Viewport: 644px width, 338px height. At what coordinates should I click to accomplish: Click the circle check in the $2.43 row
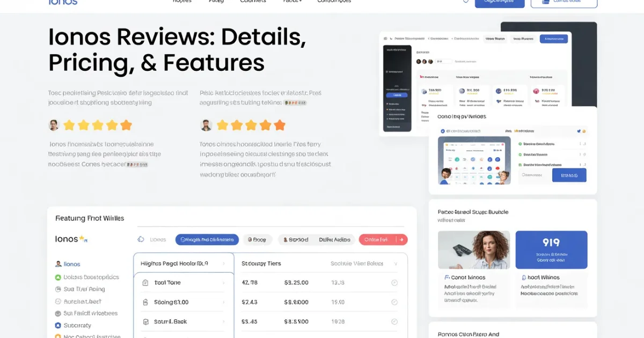pyautogui.click(x=394, y=303)
